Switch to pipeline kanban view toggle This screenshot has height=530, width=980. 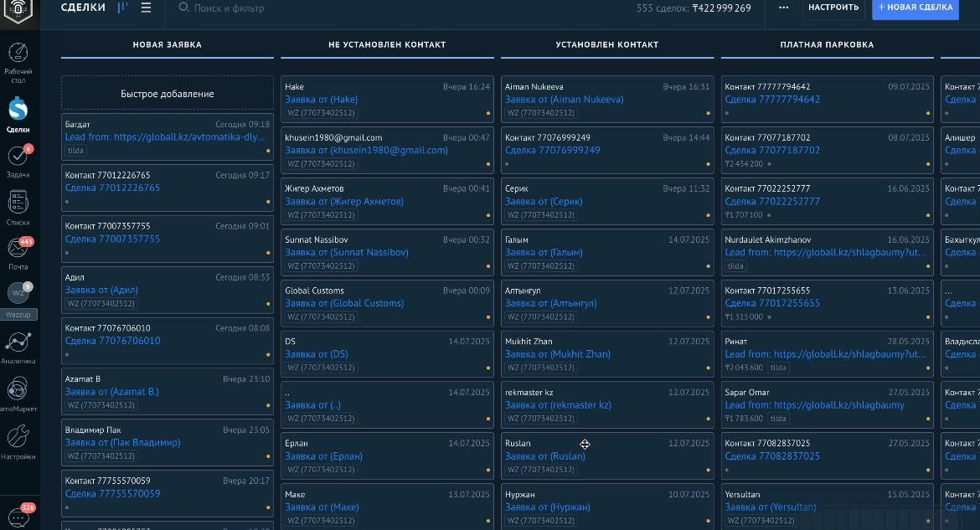pyautogui.click(x=122, y=8)
